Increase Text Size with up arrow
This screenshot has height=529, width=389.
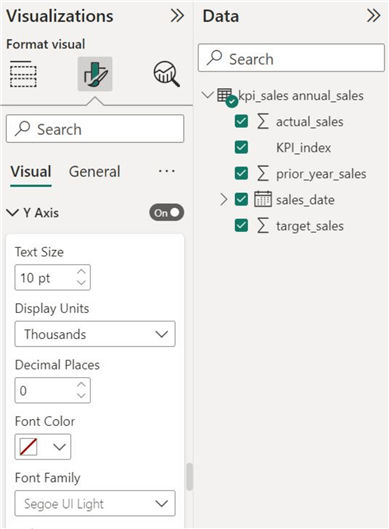(x=81, y=272)
